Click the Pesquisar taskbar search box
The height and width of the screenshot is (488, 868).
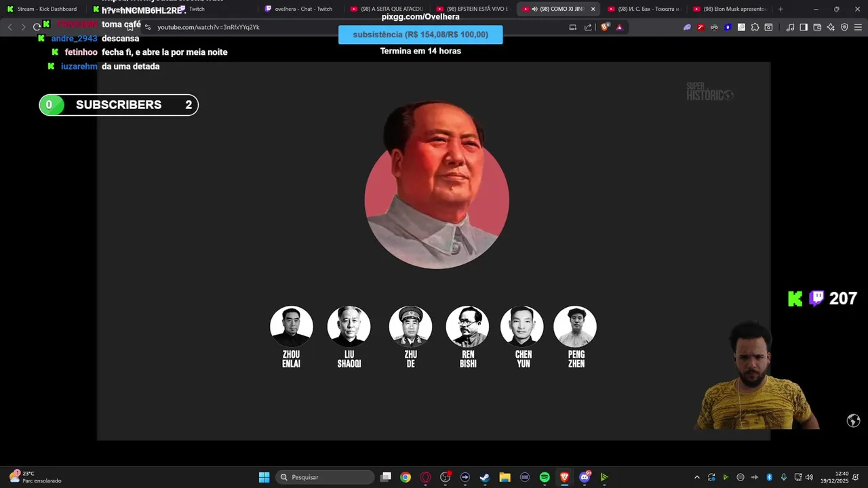pos(326,477)
